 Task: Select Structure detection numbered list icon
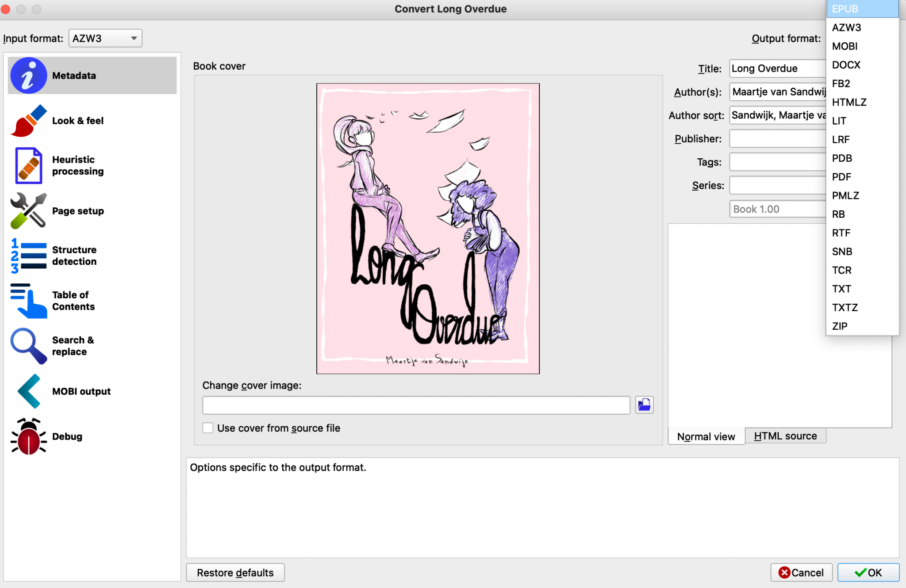28,256
